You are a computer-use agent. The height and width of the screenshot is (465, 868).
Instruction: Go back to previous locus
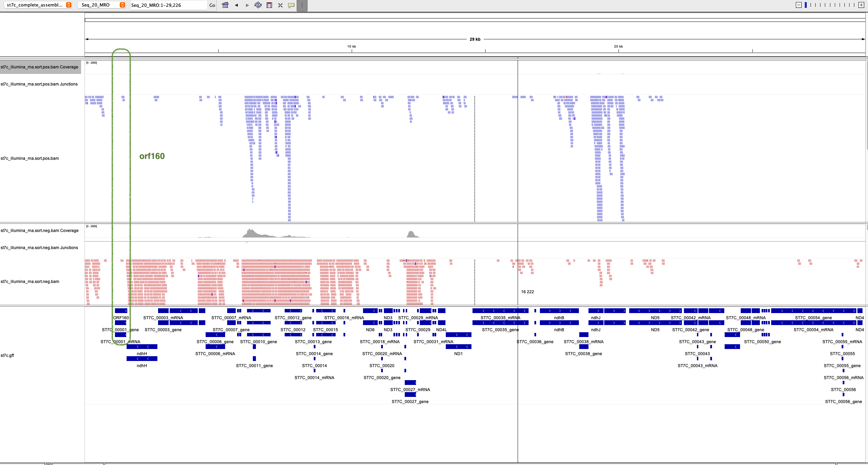coord(236,5)
